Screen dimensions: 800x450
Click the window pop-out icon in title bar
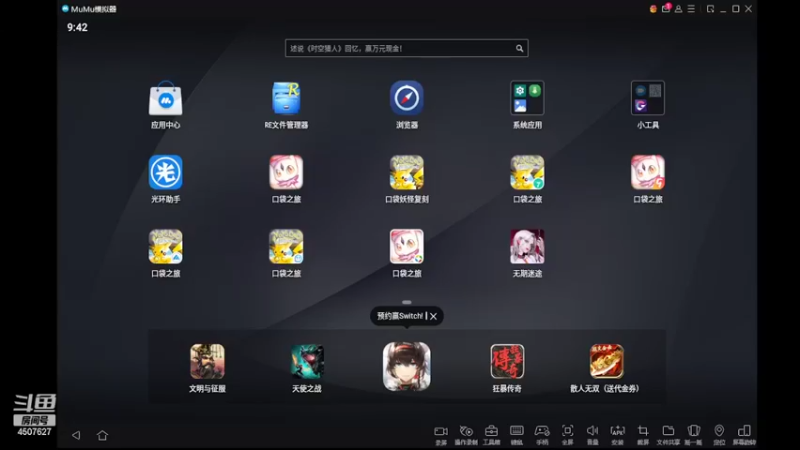[710, 9]
